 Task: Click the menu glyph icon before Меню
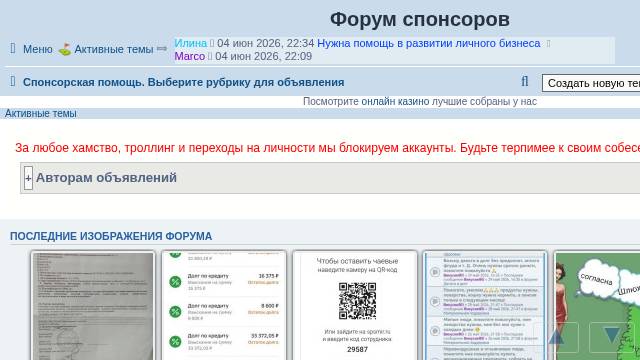pyautogui.click(x=13, y=49)
